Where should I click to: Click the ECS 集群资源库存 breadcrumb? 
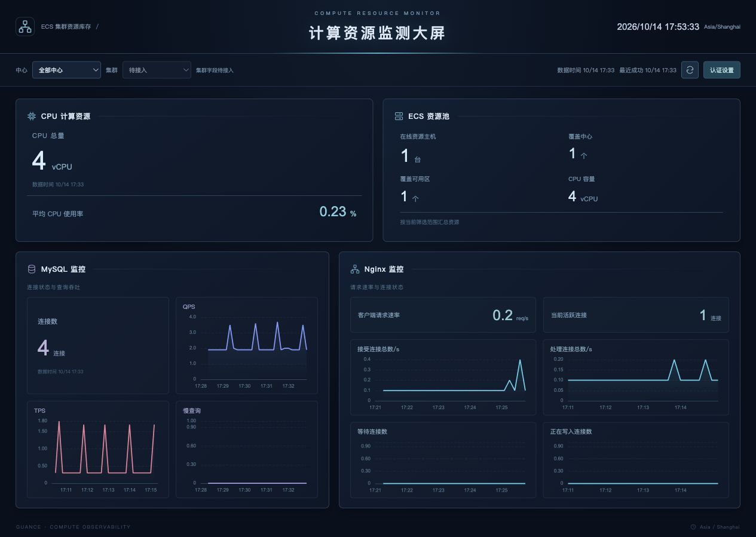point(66,27)
